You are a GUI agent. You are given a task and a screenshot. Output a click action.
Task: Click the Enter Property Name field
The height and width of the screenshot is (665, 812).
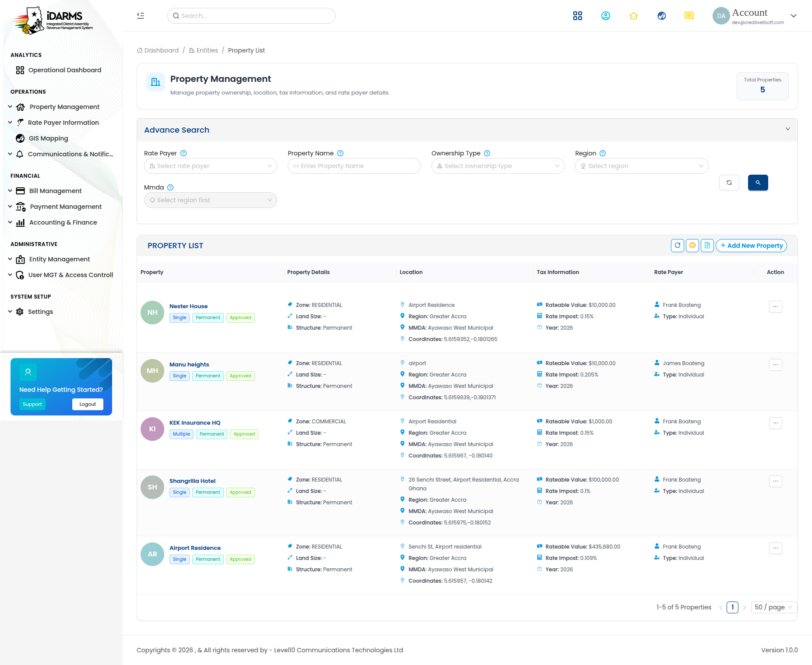(354, 166)
